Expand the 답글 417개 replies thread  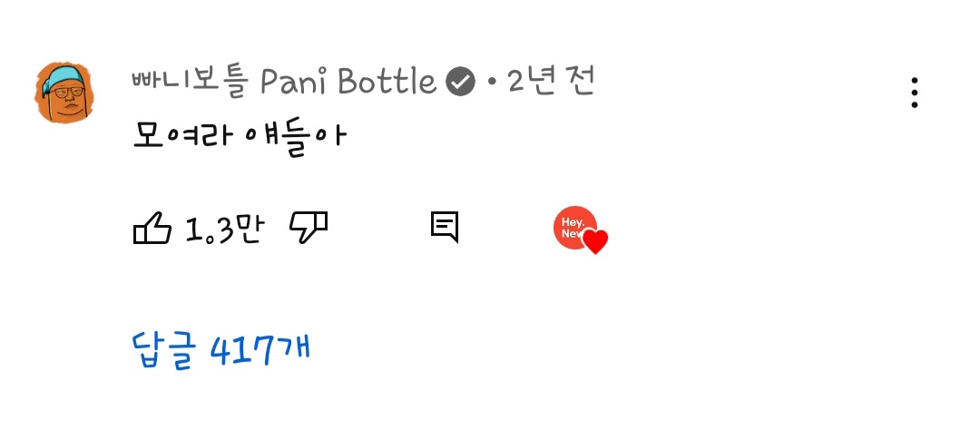click(221, 351)
